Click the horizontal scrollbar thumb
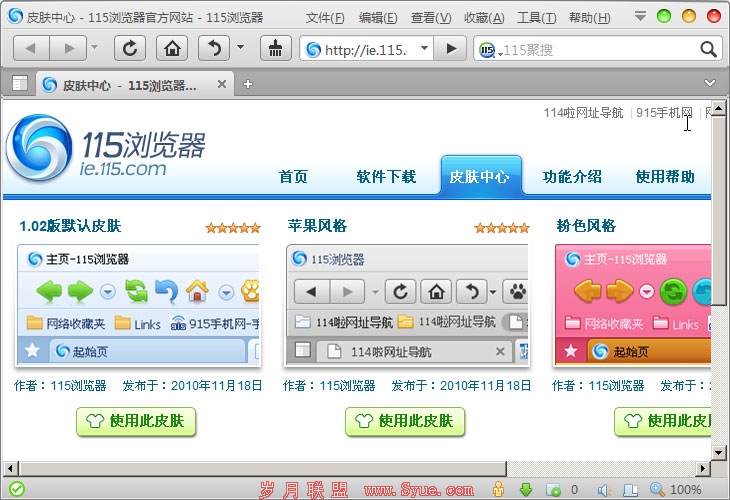The height and width of the screenshot is (500, 730). click(262, 468)
